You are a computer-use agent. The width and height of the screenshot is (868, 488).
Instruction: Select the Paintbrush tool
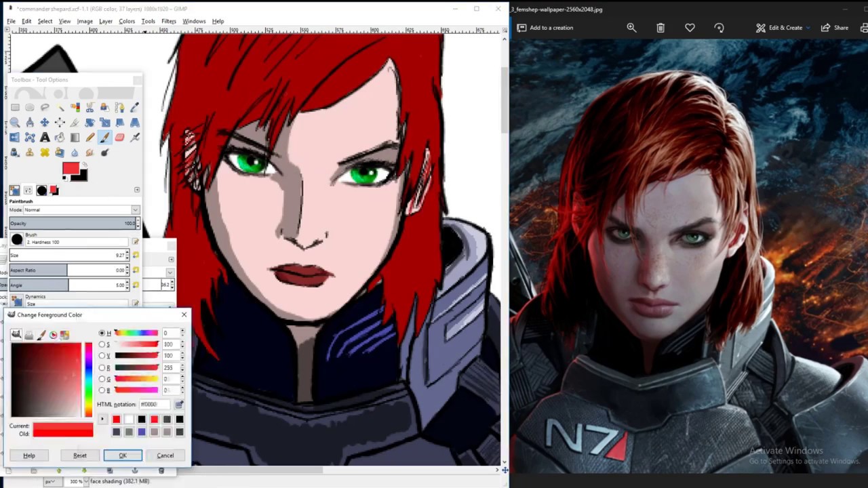click(x=105, y=138)
